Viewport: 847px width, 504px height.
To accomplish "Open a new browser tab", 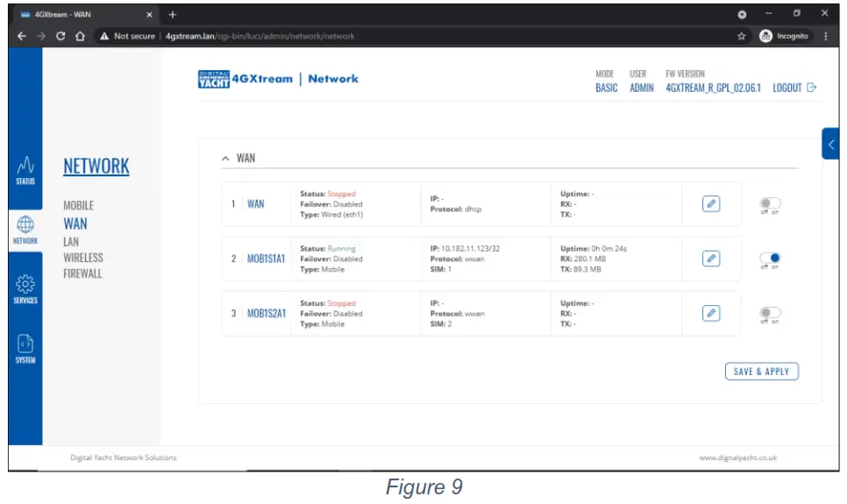I will 173,15.
